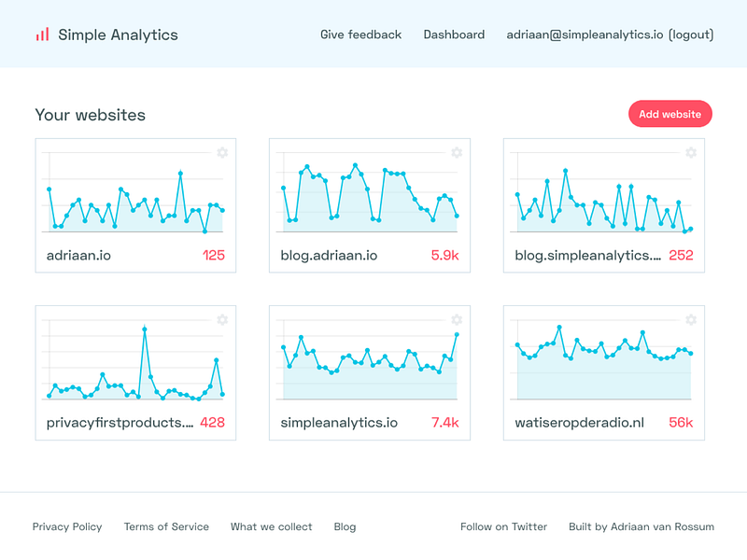Open settings gear on adriaan.io card
Screen dimensions: 747x560
pos(222,152)
